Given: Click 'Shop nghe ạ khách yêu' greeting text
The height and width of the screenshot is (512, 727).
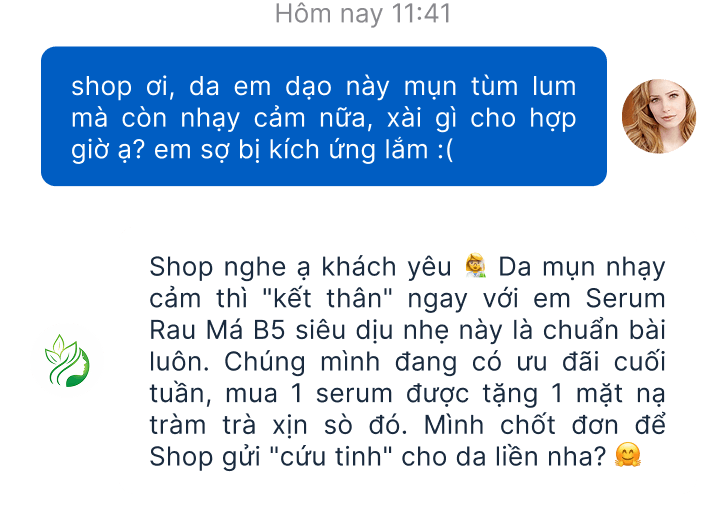Looking at the screenshot, I should tap(300, 268).
